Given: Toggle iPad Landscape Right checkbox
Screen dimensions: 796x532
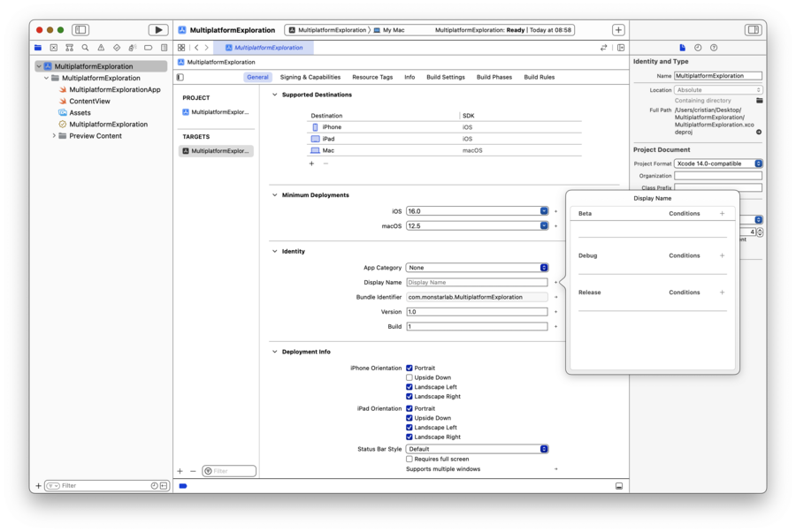Looking at the screenshot, I should [x=409, y=437].
